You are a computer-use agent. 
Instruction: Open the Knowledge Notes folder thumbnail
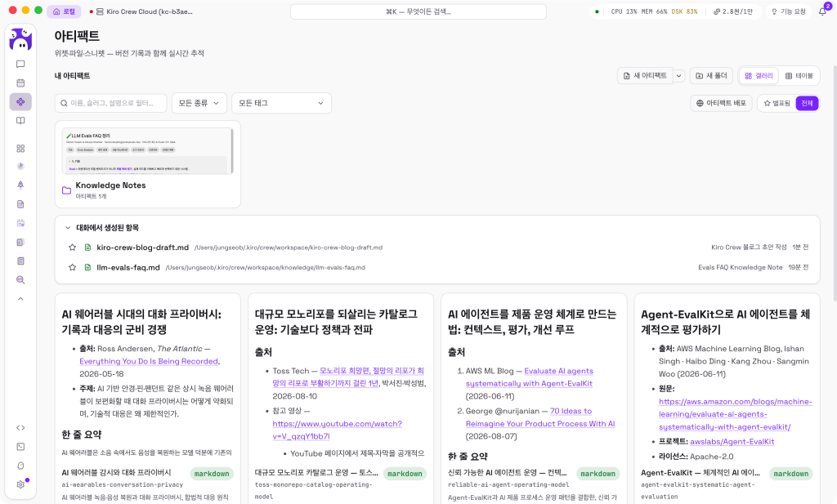(x=148, y=151)
